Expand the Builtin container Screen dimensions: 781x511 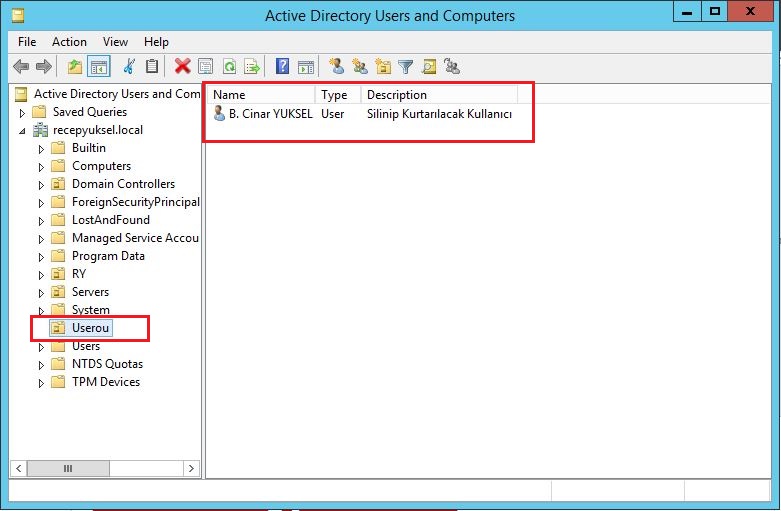pyautogui.click(x=41, y=149)
